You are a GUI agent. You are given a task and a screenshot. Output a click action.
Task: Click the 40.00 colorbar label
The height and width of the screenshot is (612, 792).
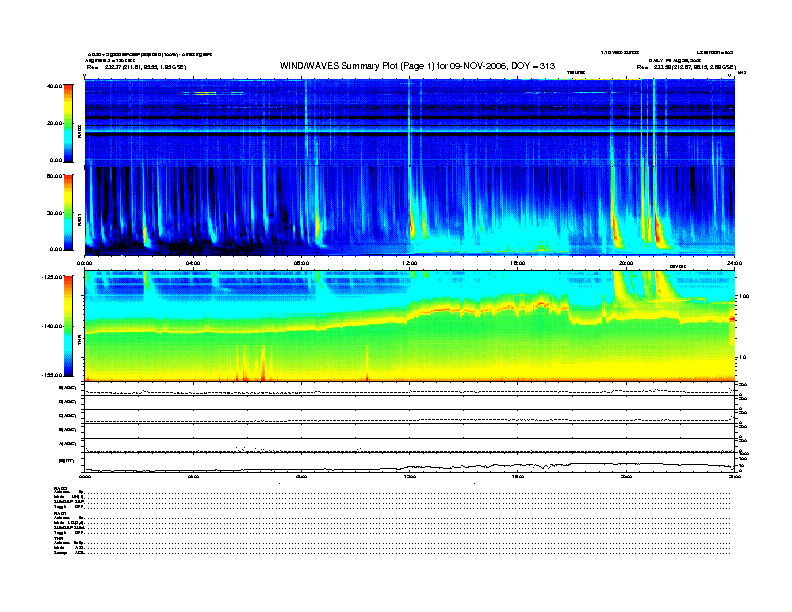[55, 86]
